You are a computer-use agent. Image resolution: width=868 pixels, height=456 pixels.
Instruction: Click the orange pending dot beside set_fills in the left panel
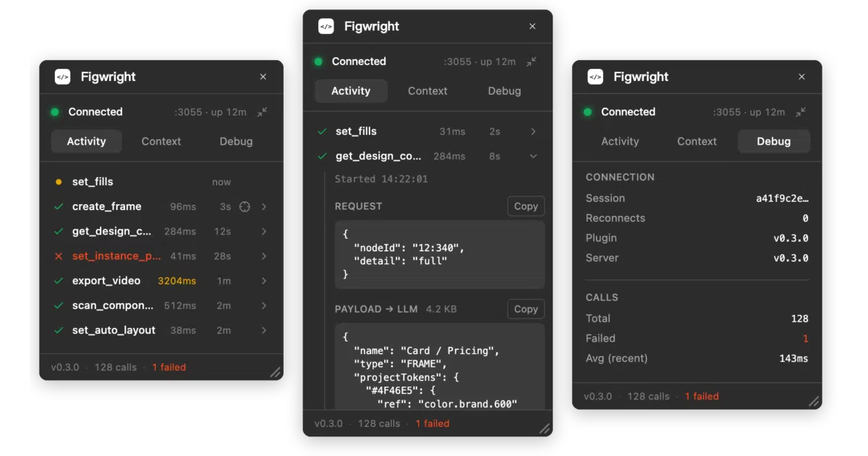(x=59, y=182)
